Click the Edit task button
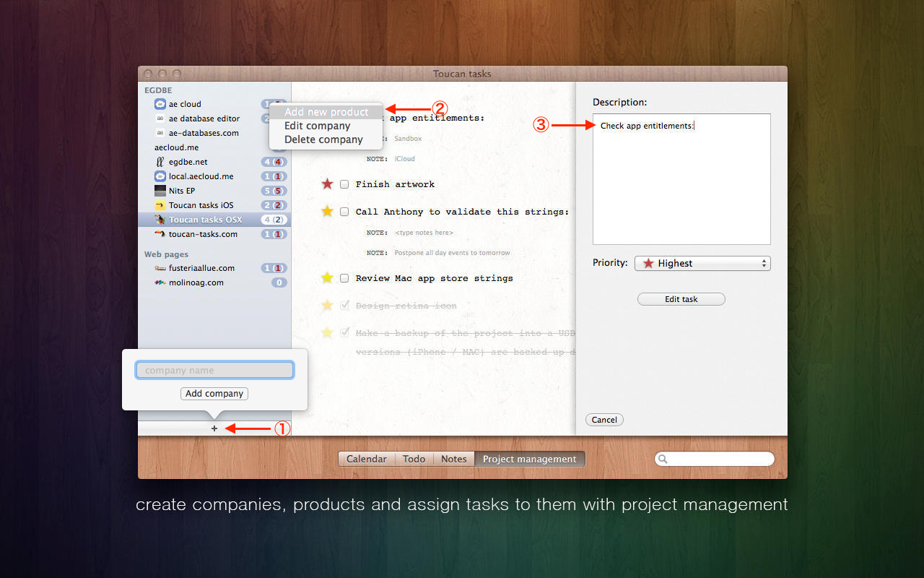The image size is (924, 578). point(681,299)
